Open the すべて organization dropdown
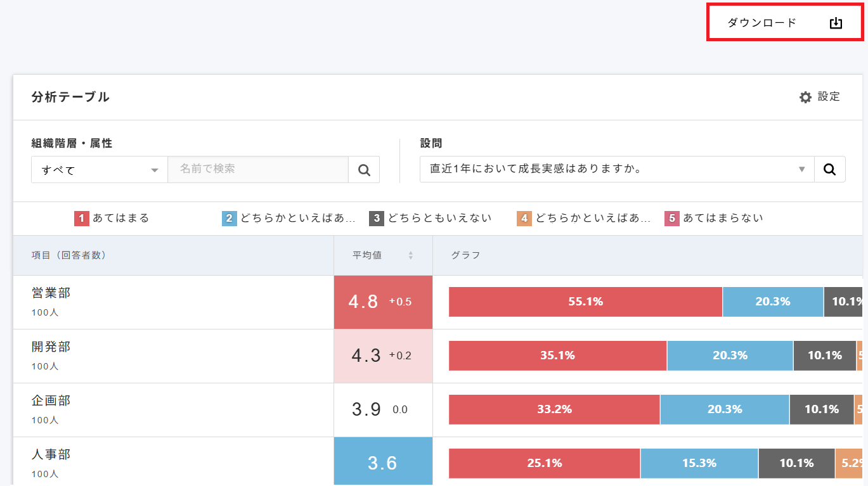Screen dimensions: 868x486 coord(99,169)
